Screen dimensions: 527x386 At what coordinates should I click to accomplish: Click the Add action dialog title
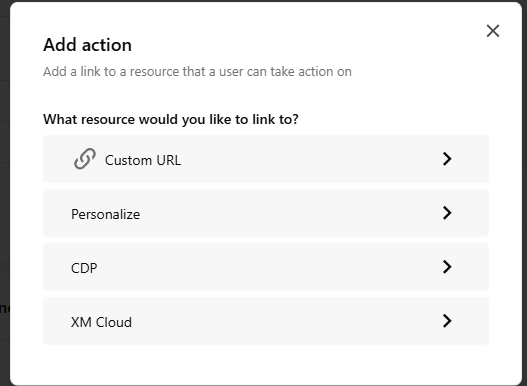[x=87, y=45]
